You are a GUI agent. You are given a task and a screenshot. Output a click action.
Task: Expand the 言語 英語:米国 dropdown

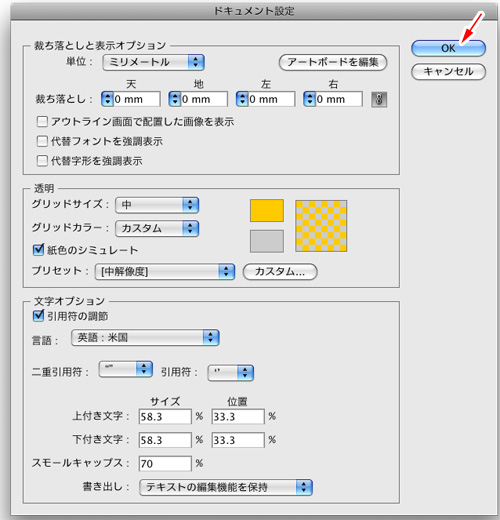(x=145, y=338)
